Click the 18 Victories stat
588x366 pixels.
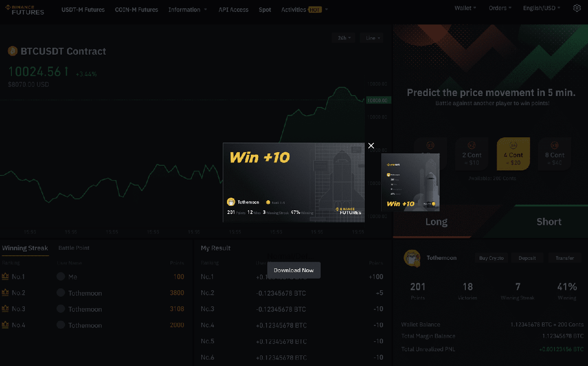point(468,291)
